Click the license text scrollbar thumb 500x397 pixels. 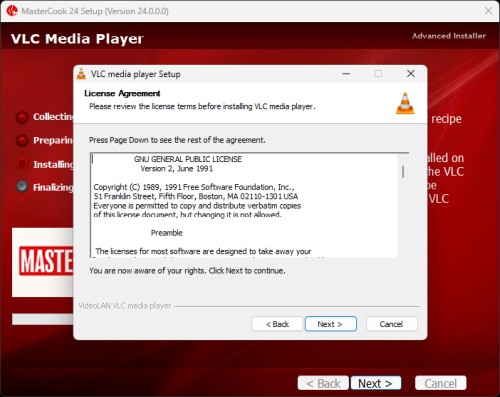403,172
